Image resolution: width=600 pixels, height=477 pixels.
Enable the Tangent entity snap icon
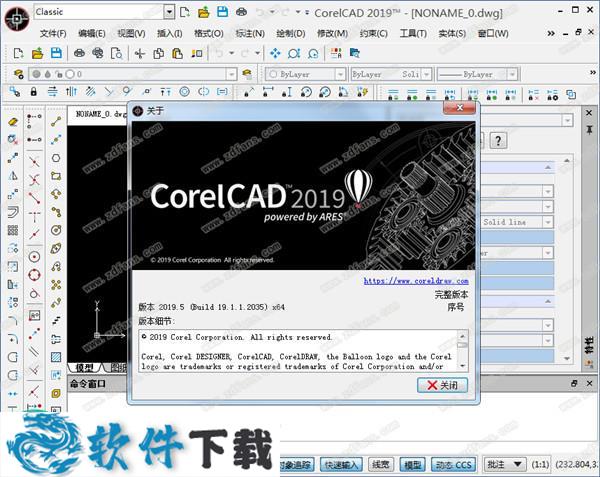point(34,293)
